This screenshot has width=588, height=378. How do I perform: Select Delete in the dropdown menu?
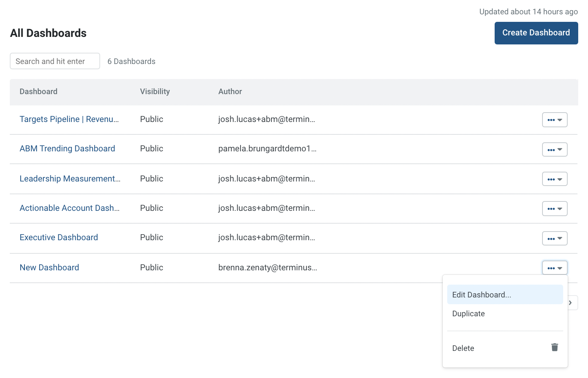click(x=505, y=348)
